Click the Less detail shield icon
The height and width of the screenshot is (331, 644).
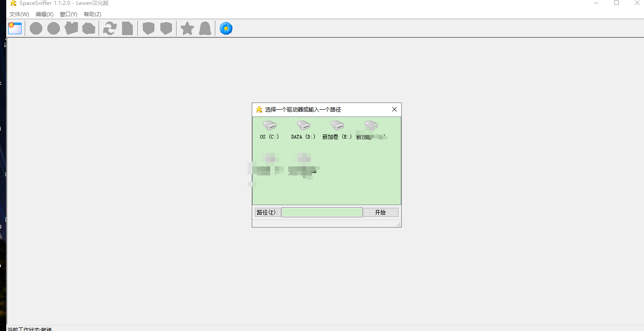[149, 29]
